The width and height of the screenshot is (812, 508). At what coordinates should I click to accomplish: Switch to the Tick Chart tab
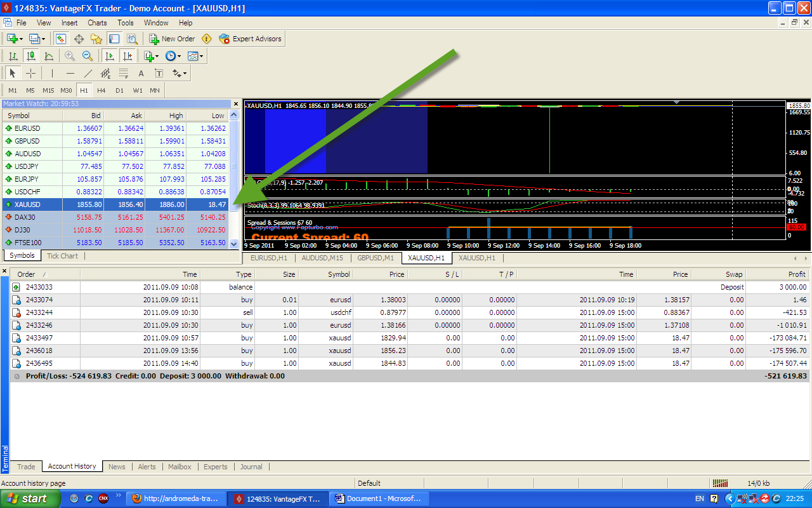(x=62, y=256)
